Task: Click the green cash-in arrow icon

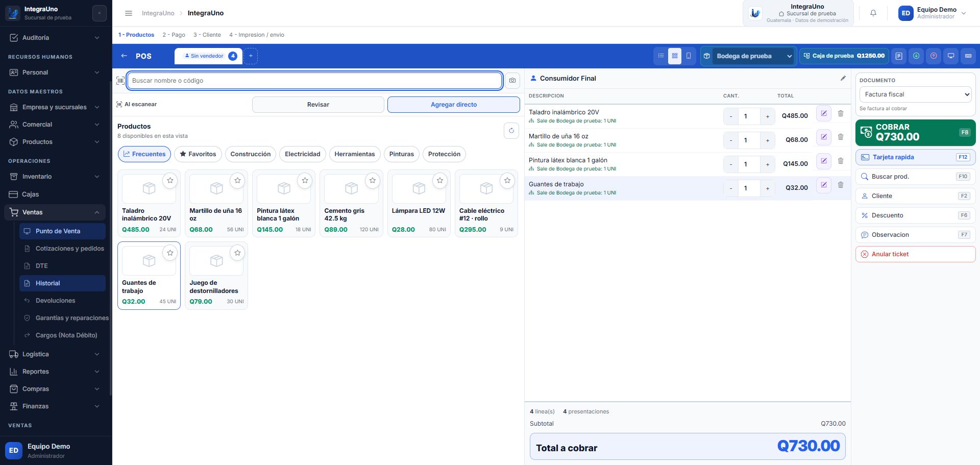Action: (x=916, y=56)
